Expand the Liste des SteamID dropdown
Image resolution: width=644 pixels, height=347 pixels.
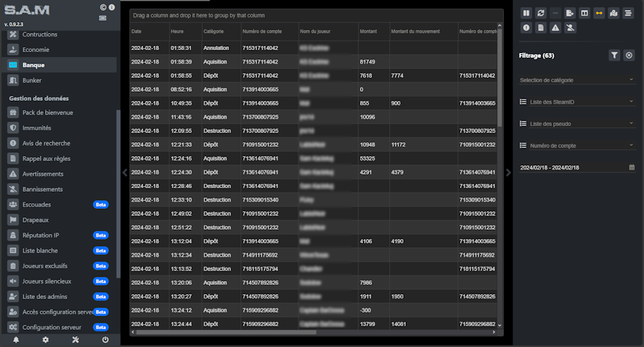pos(577,102)
